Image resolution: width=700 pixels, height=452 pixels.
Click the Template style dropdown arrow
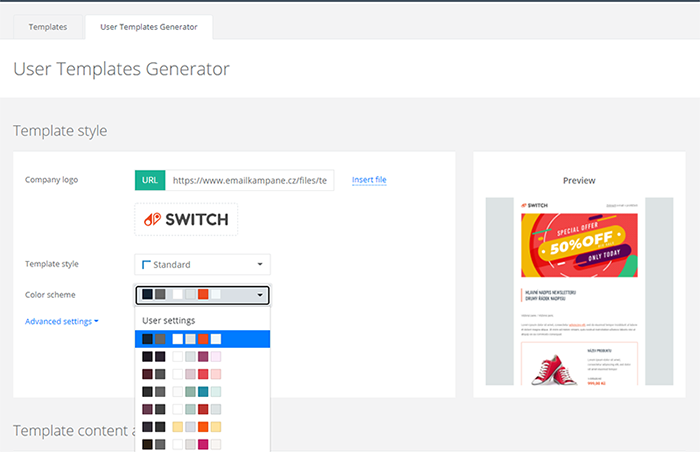(260, 264)
